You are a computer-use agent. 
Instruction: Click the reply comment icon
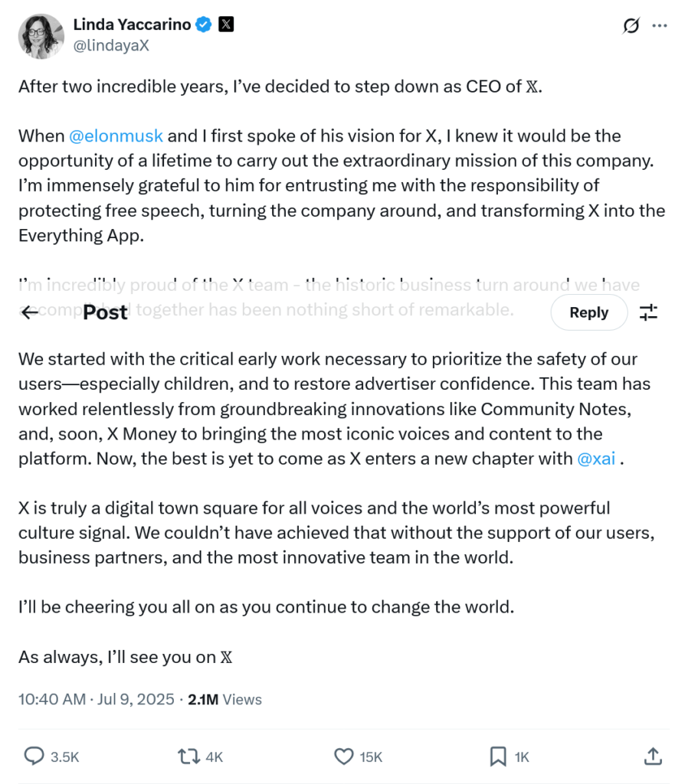click(x=34, y=756)
